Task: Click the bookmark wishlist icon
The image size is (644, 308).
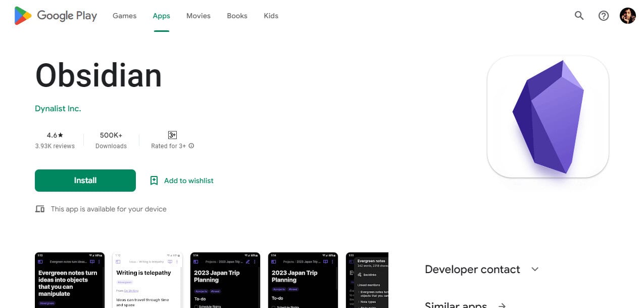Action: point(154,181)
